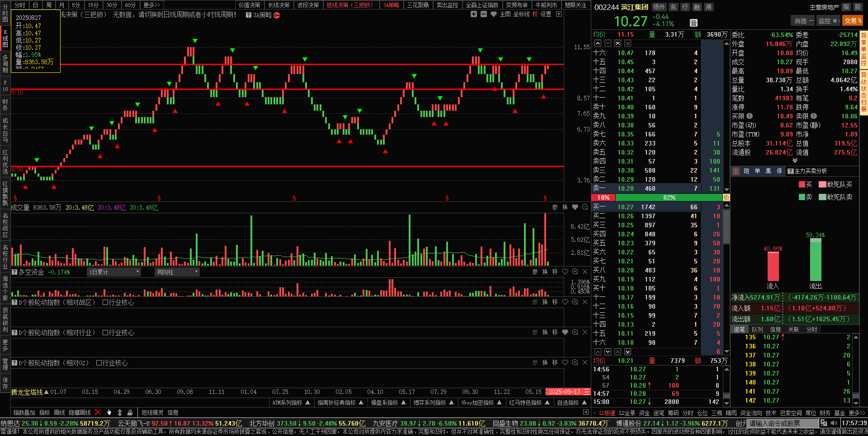
Task: Open 价值决策 strategy tab
Action: tap(250, 5)
